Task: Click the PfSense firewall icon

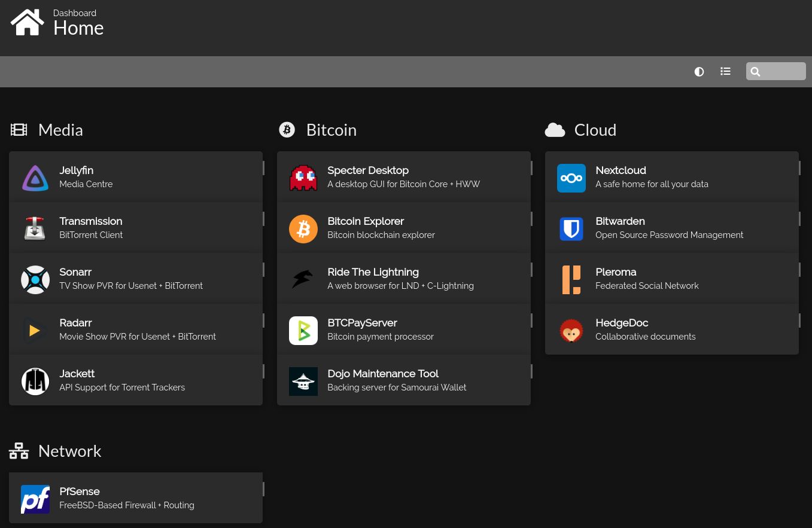Action: tap(35, 499)
